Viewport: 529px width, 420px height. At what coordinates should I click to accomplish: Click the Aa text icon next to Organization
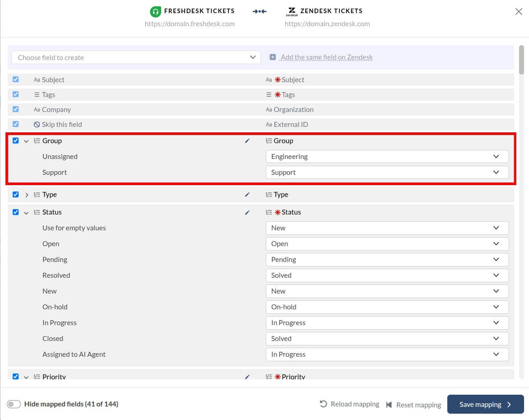point(269,110)
